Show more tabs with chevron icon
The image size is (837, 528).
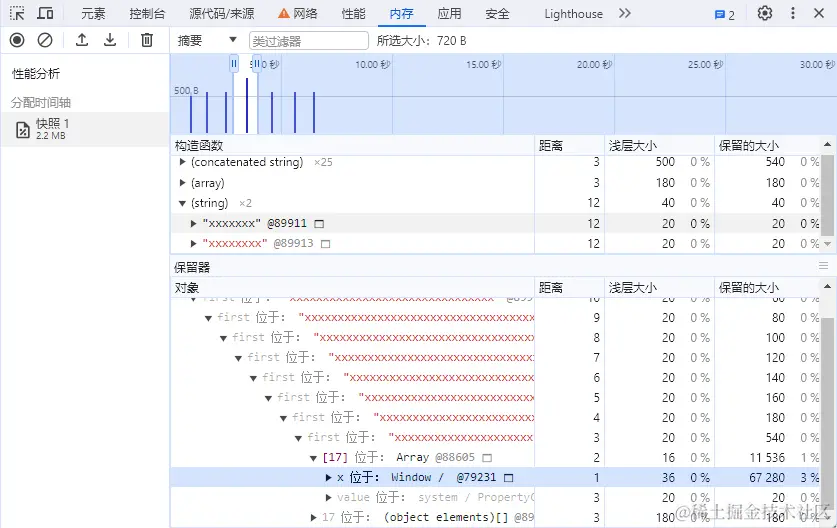[x=625, y=13]
